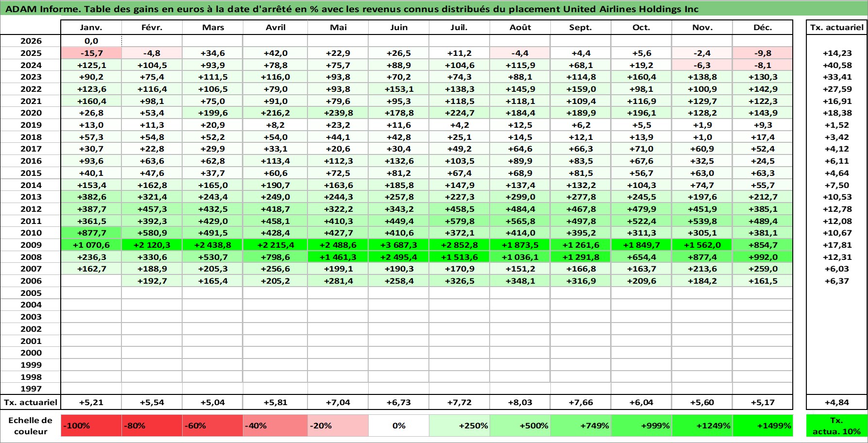The width and height of the screenshot is (868, 443).
Task: Select the 2026 row label
Action: pyautogui.click(x=31, y=41)
